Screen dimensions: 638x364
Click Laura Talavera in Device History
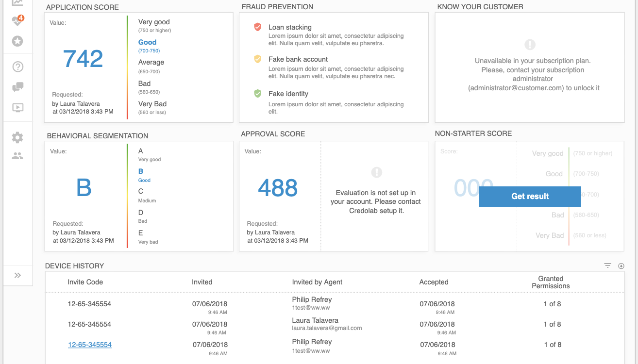pos(315,320)
